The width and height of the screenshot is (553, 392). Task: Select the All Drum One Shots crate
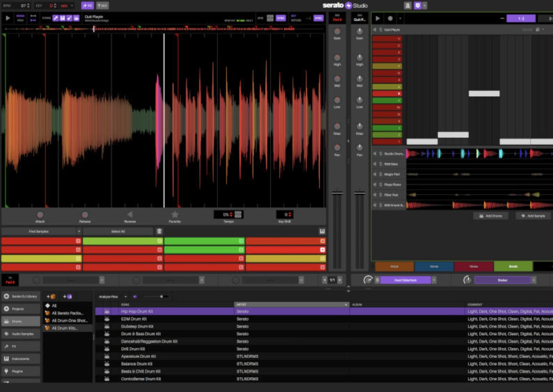pyautogui.click(x=67, y=321)
